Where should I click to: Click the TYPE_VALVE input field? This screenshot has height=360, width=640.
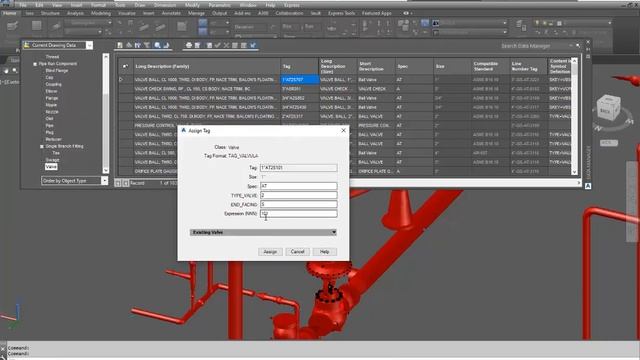point(298,195)
